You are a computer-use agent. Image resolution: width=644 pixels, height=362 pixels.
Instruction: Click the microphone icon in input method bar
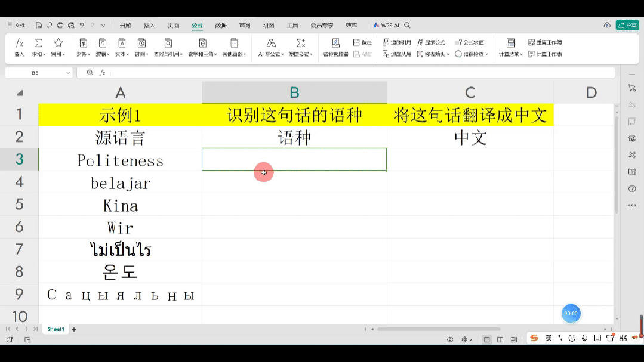[584, 338]
